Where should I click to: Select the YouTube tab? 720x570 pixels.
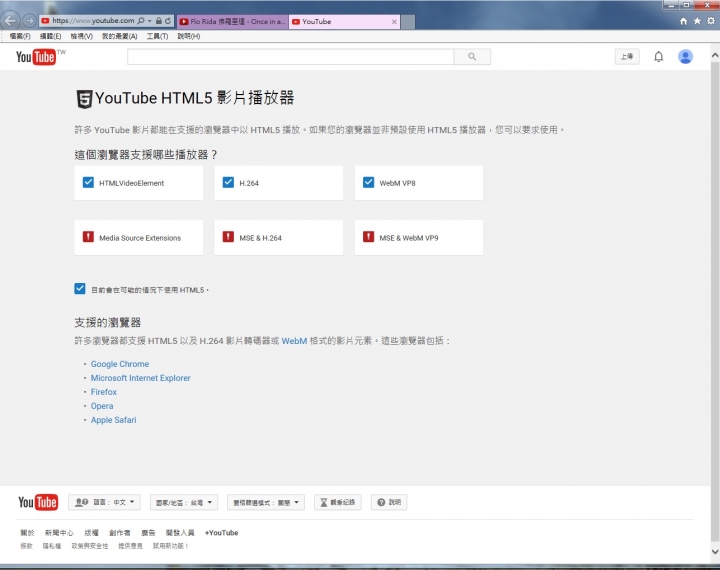[344, 22]
